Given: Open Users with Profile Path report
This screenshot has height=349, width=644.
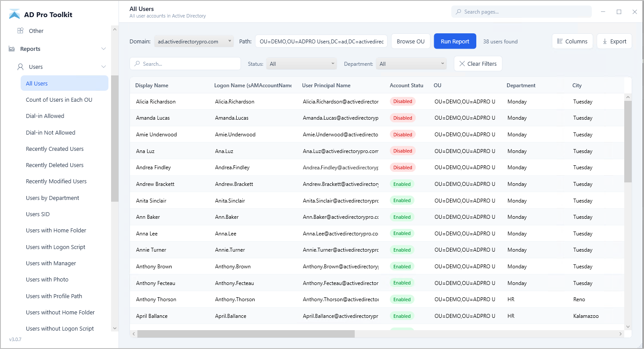Looking at the screenshot, I should tap(54, 296).
